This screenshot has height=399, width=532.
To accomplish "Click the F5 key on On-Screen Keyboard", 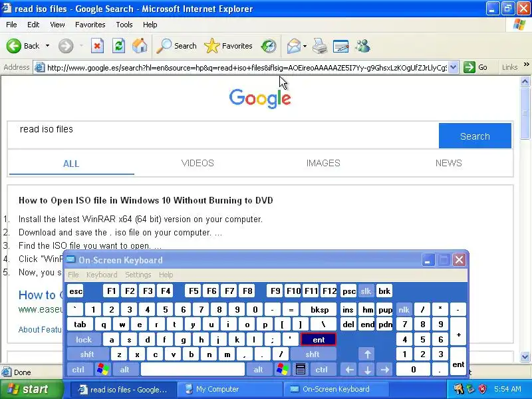I will click(x=194, y=291).
